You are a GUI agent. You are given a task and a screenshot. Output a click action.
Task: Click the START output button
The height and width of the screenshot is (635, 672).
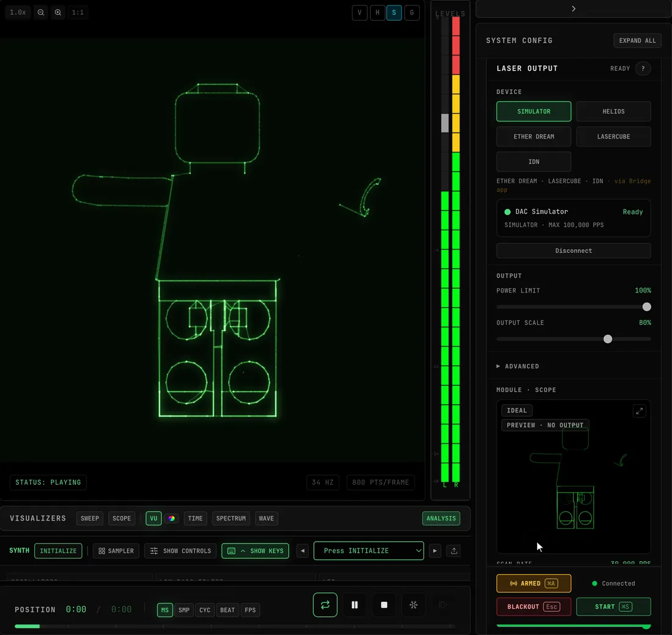[613, 607]
